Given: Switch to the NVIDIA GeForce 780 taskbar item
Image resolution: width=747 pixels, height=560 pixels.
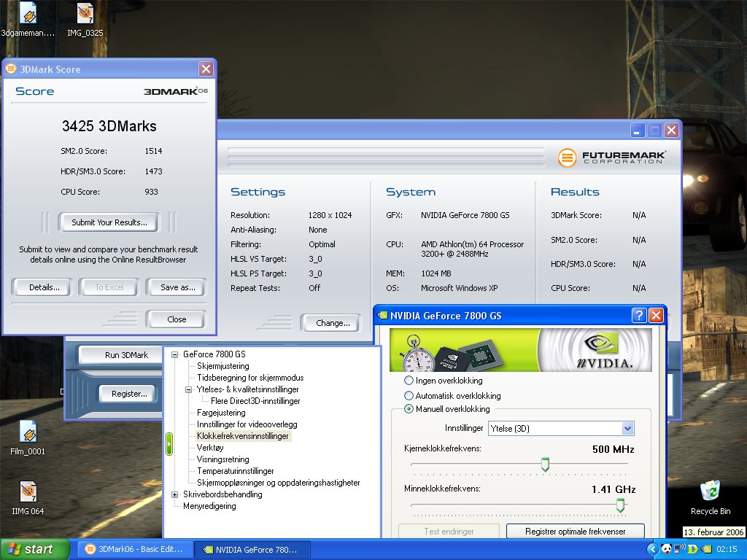Looking at the screenshot, I should click(252, 550).
